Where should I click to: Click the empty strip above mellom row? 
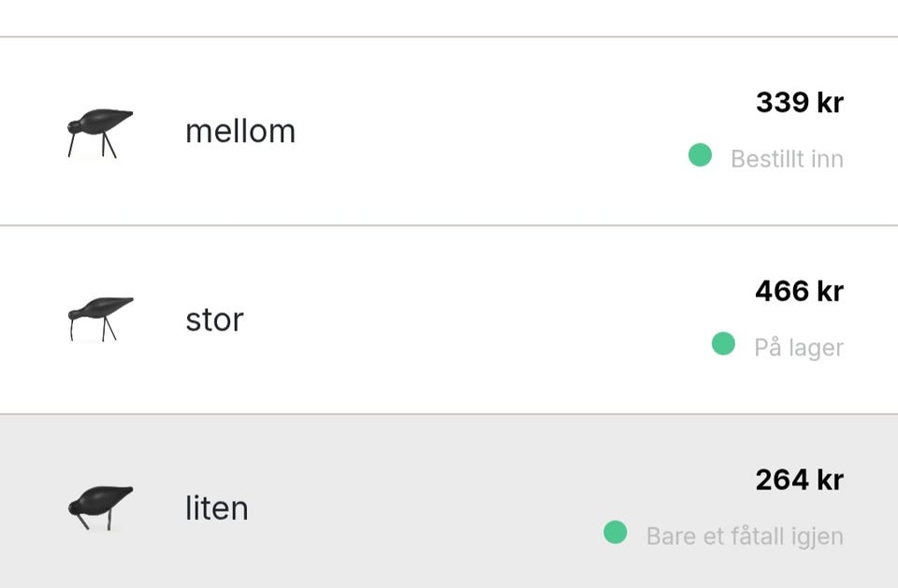[449, 17]
